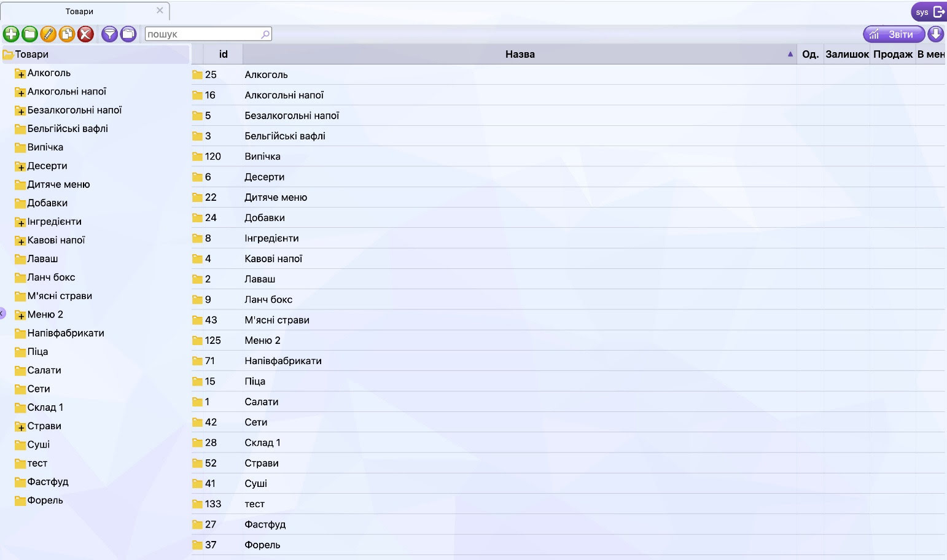This screenshot has height=560, width=947.
Task: Click id cell 43 in table
Action: pyautogui.click(x=211, y=320)
